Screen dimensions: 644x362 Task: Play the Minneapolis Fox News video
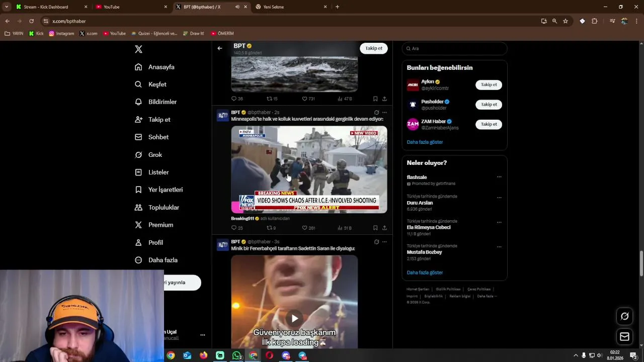coord(309,169)
